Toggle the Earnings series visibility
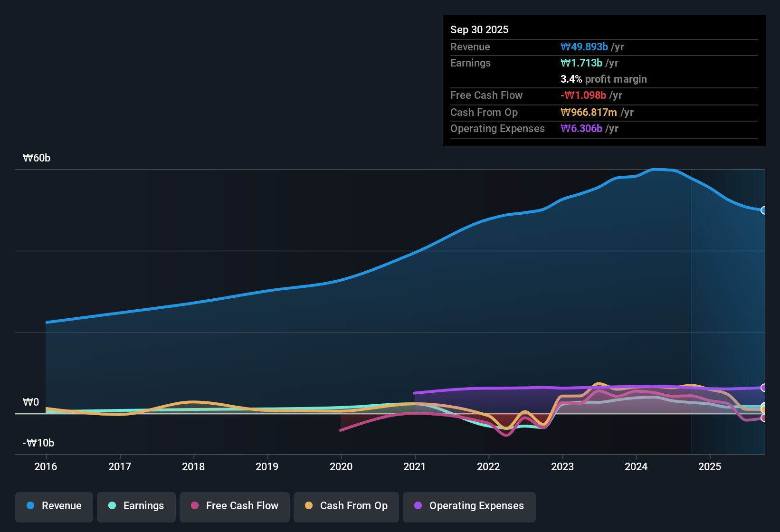 136,506
